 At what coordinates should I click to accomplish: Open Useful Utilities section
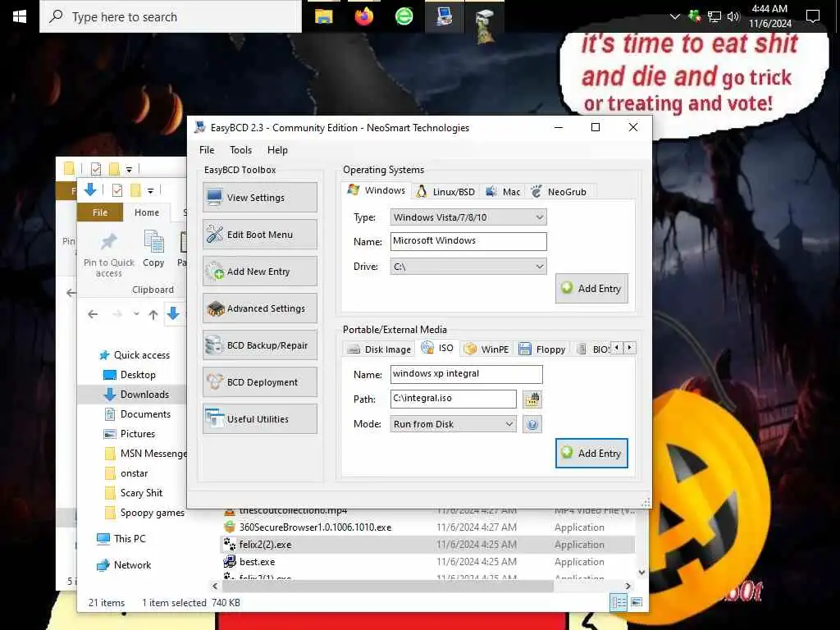click(260, 419)
